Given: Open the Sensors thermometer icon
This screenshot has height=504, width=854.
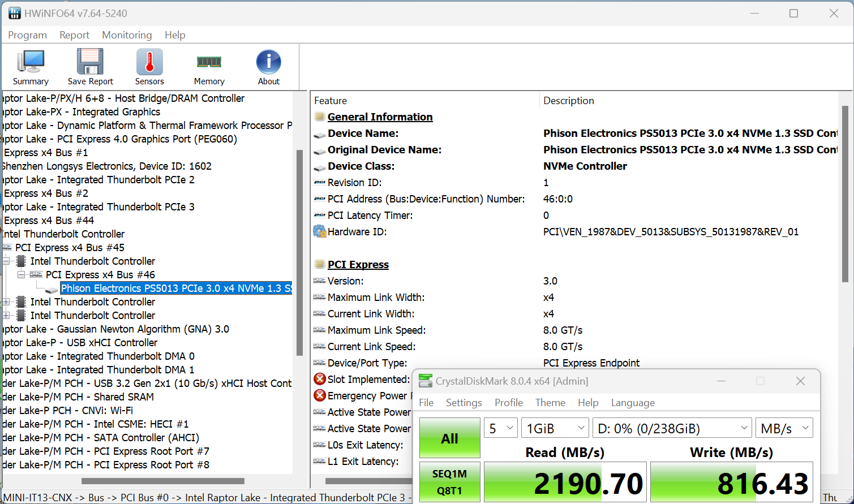Looking at the screenshot, I should click(149, 62).
